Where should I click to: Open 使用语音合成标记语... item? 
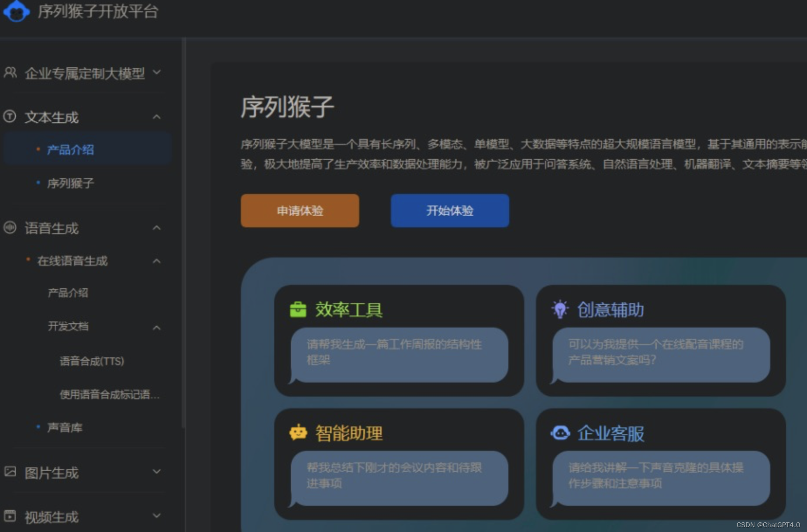(110, 394)
